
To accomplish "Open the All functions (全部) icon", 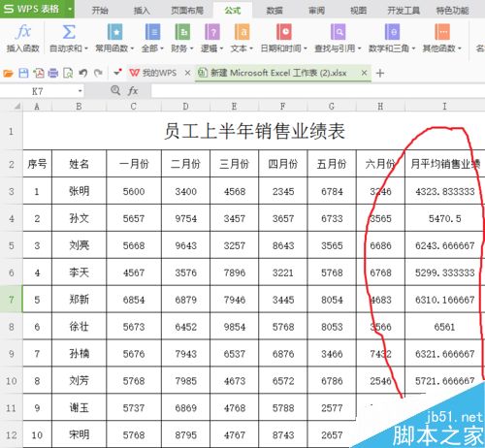I will click(x=152, y=32).
